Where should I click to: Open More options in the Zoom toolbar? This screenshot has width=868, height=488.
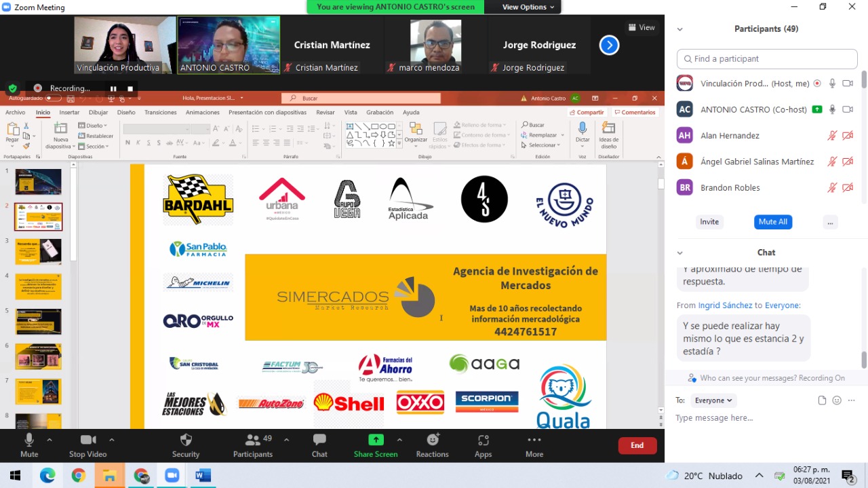(x=534, y=445)
